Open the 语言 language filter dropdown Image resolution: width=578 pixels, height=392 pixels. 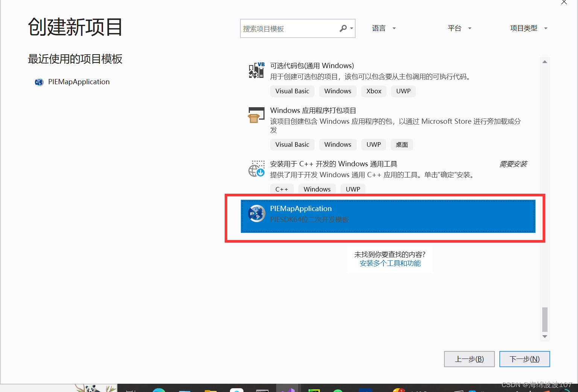[x=384, y=28]
